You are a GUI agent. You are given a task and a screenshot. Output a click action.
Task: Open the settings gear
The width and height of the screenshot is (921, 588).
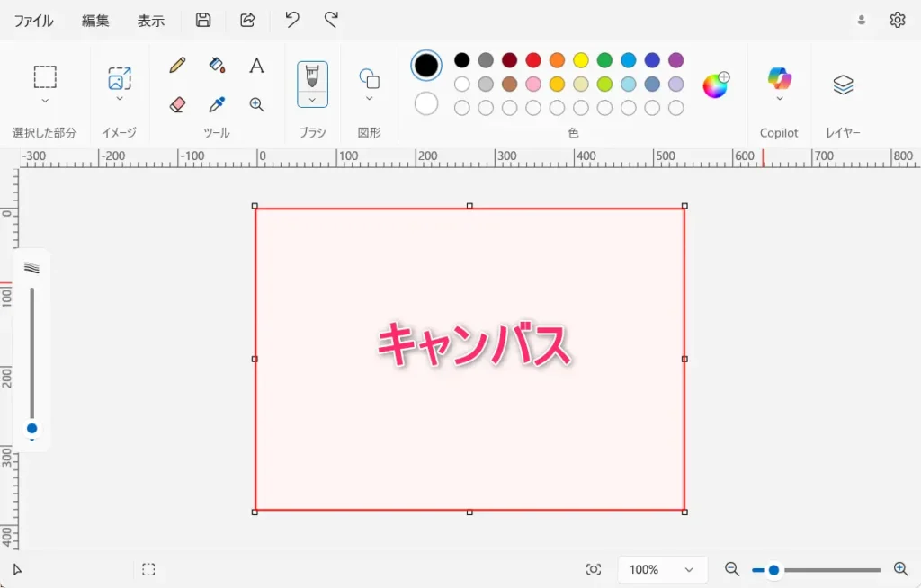point(897,20)
